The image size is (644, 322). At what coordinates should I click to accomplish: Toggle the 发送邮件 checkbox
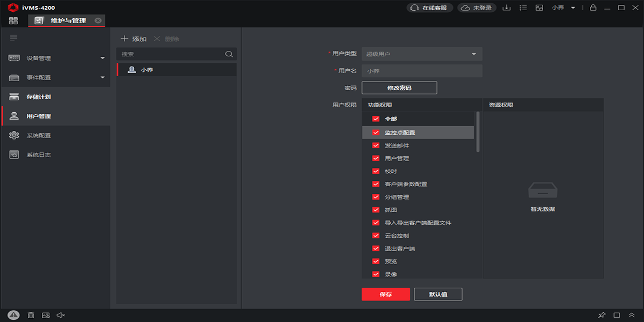click(x=376, y=145)
